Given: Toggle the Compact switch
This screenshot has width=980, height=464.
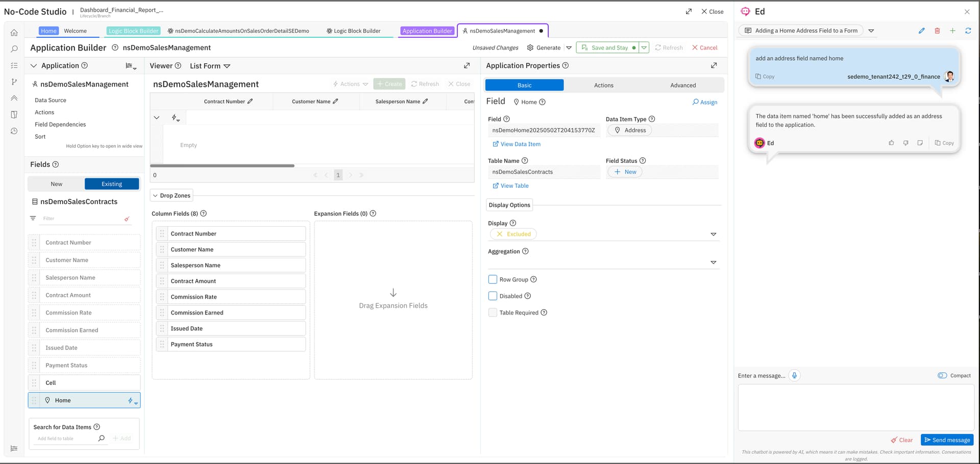Looking at the screenshot, I should coord(942,376).
